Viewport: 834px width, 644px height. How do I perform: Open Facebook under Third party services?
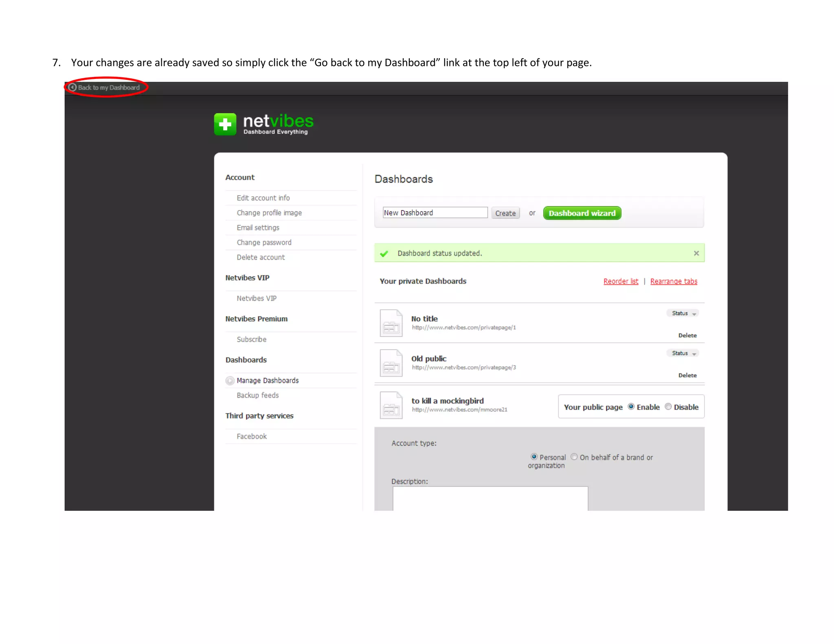251,436
